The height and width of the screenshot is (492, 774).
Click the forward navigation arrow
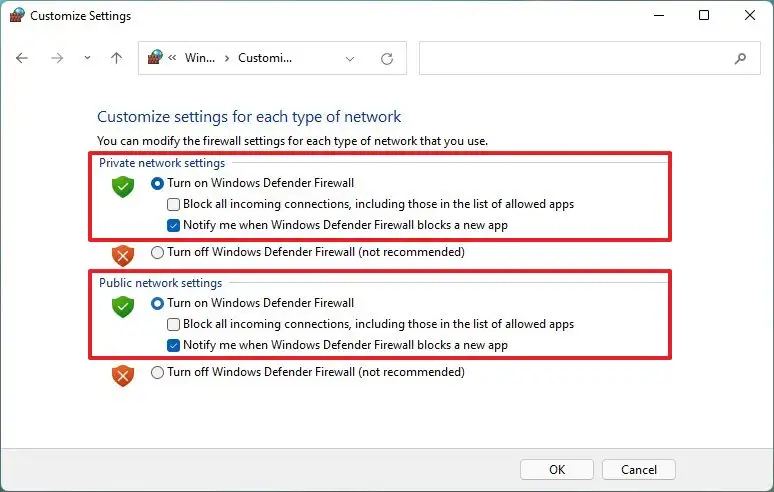[57, 58]
